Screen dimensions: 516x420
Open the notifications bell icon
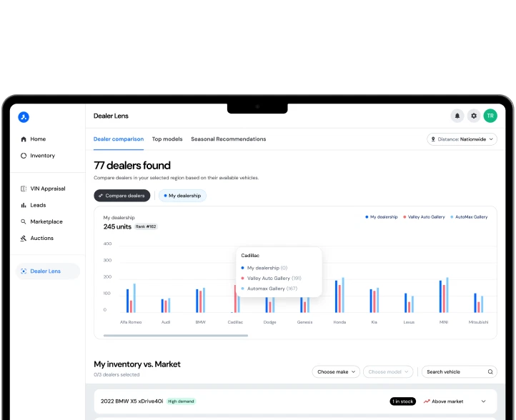[457, 116]
